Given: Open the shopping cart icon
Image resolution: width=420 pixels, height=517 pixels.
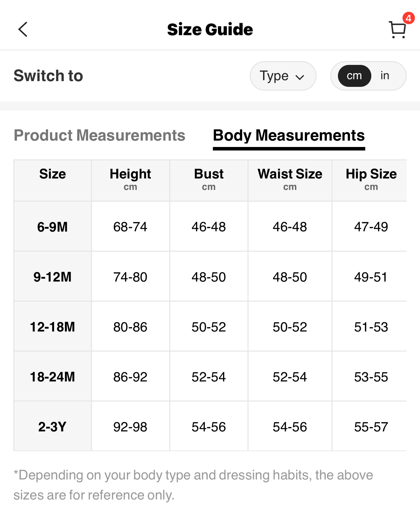Looking at the screenshot, I should [397, 30].
